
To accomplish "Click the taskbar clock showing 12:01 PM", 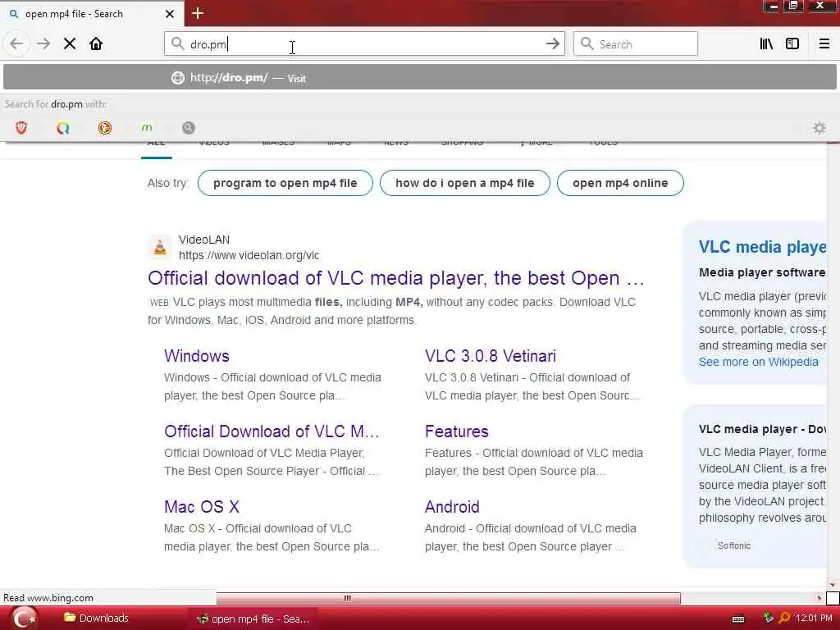I will [815, 619].
